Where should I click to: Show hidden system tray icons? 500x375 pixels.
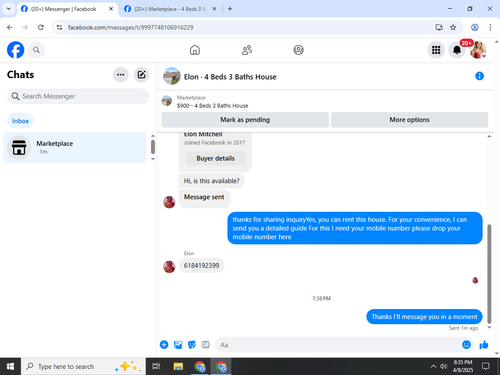(x=433, y=367)
